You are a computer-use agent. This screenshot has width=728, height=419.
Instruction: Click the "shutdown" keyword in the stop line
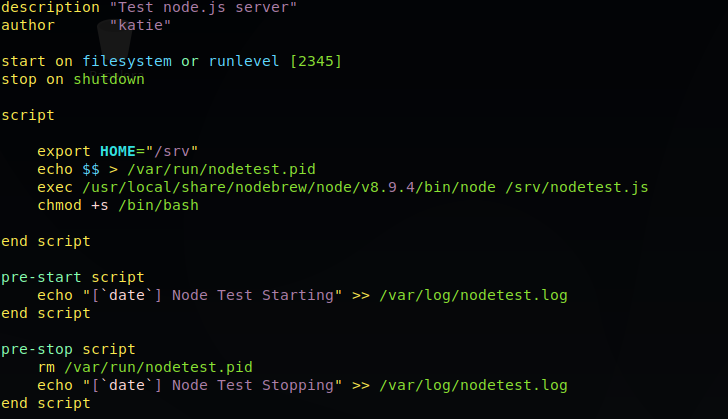(x=109, y=79)
